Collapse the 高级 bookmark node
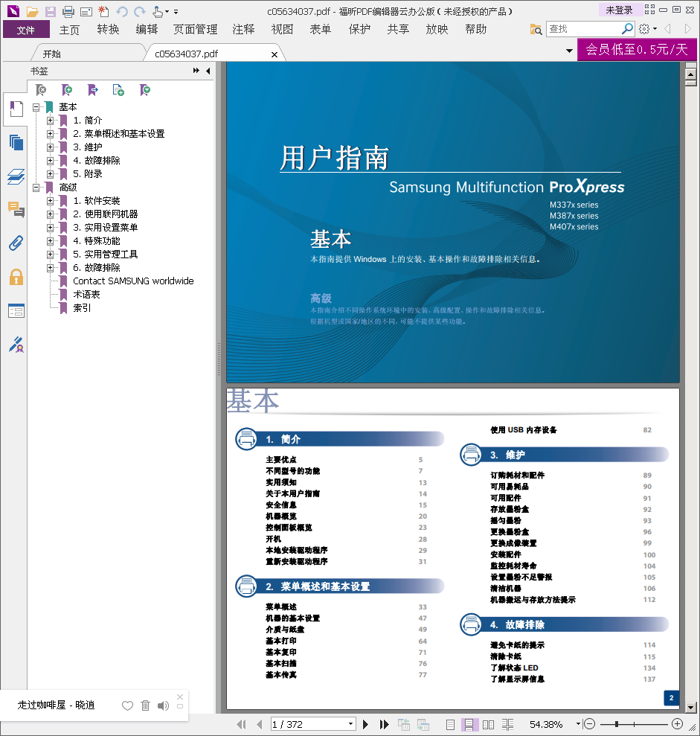Viewport: 700px width, 736px height. coord(36,188)
